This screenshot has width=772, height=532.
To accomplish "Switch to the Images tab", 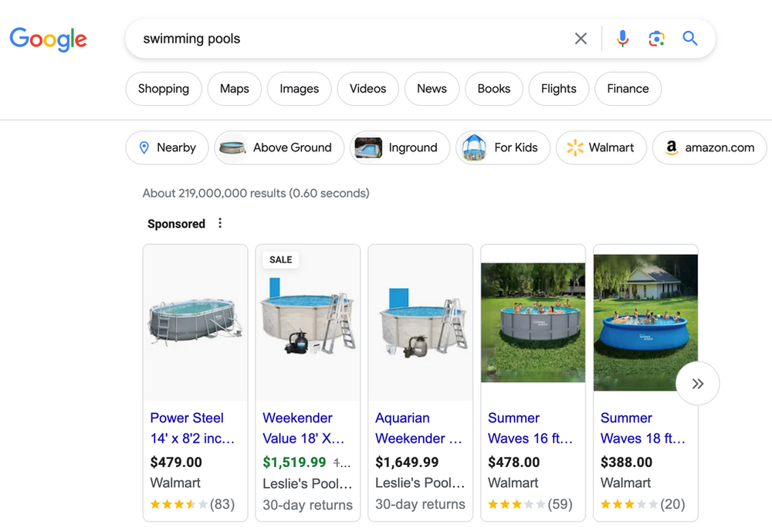I will [x=300, y=89].
